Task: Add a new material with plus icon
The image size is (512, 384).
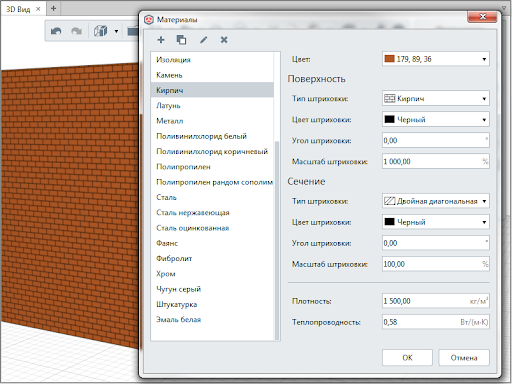Action: tap(161, 40)
